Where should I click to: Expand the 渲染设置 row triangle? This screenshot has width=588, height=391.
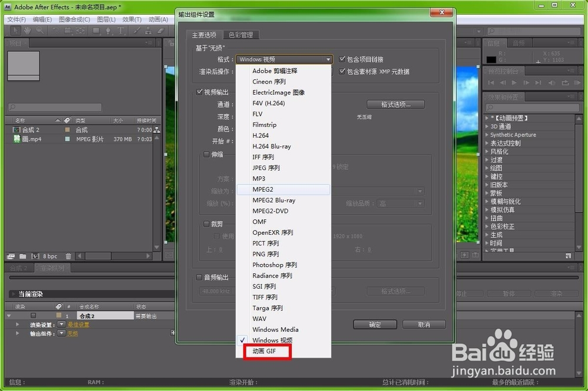(17, 325)
